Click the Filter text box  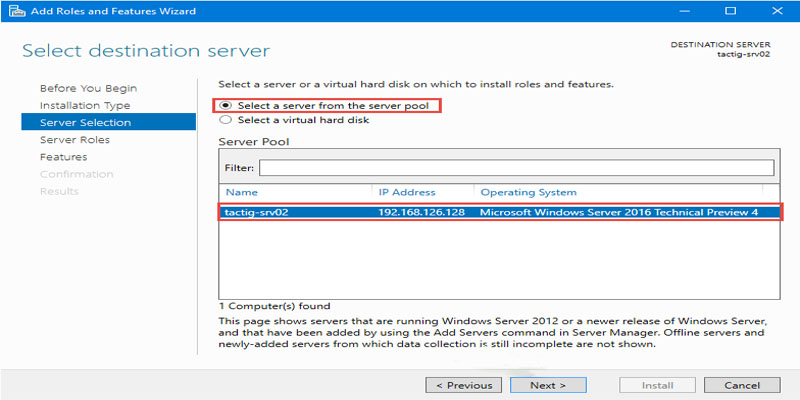point(516,167)
